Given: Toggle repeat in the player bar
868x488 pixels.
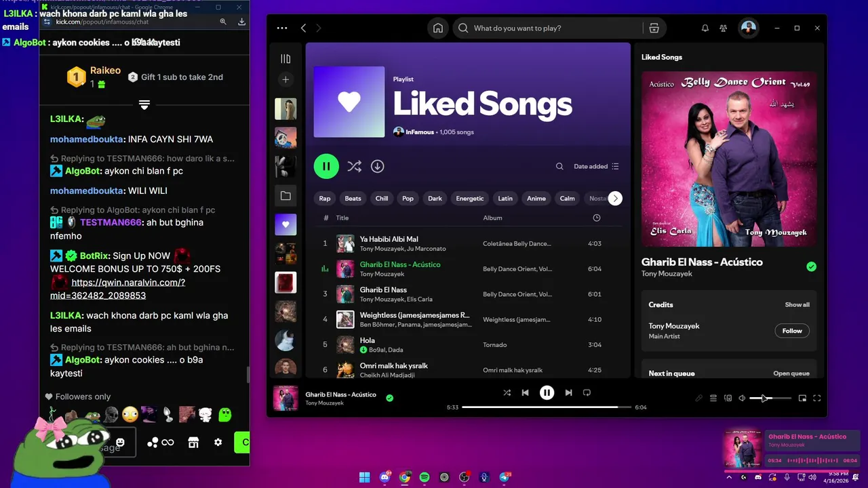Looking at the screenshot, I should pyautogui.click(x=587, y=392).
